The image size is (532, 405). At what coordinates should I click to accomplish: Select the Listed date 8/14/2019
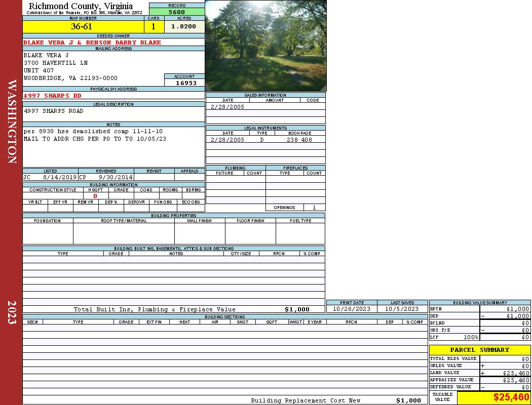pos(59,178)
